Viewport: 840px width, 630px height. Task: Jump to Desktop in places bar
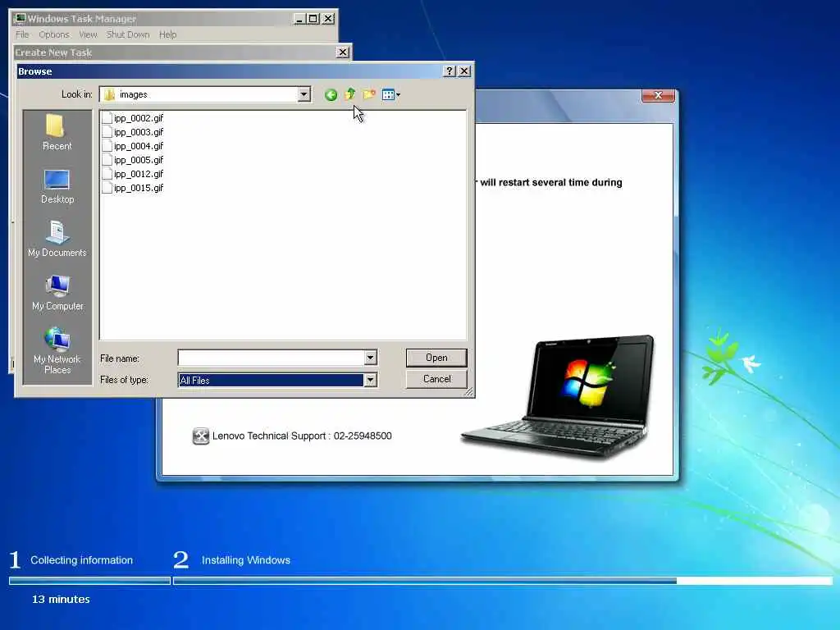57,186
